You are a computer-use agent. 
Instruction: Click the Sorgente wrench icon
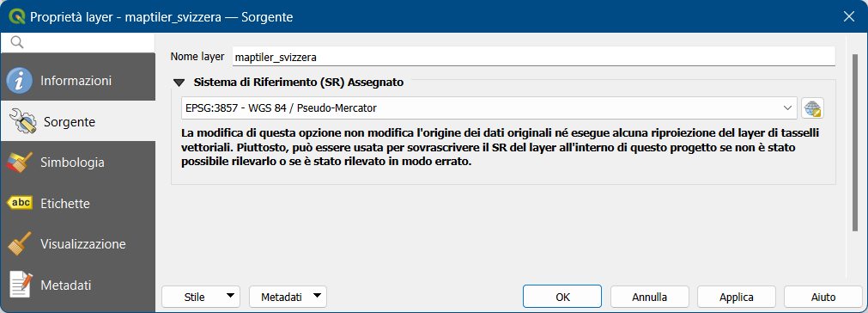[23, 121]
